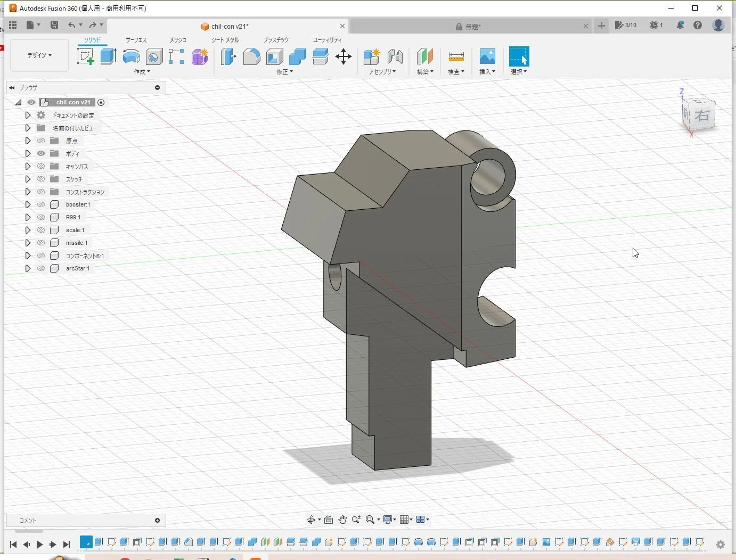Show the booster:1 component
Viewport: 736px width, 560px height.
(41, 204)
